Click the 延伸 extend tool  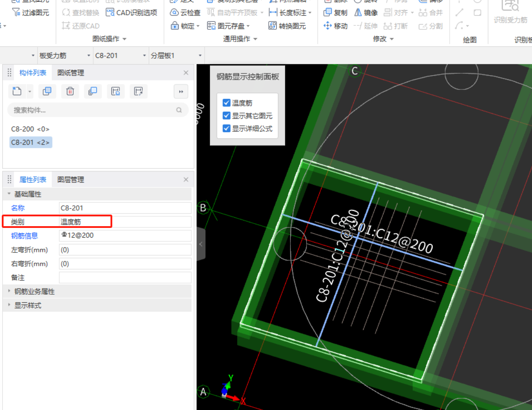(366, 26)
